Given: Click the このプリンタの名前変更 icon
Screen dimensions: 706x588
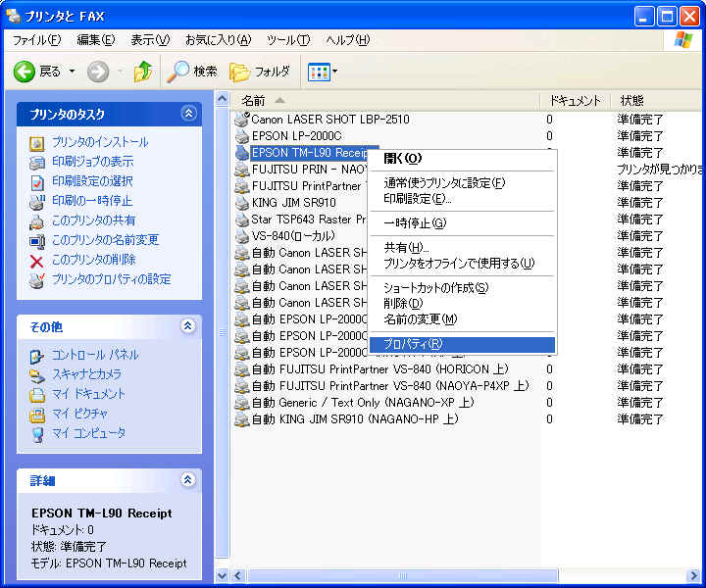Looking at the screenshot, I should (37, 242).
